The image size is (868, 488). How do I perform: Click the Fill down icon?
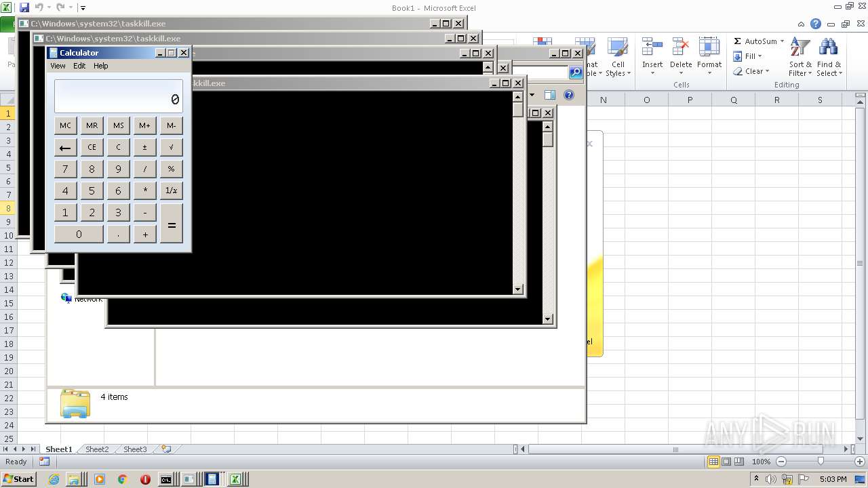(737, 56)
